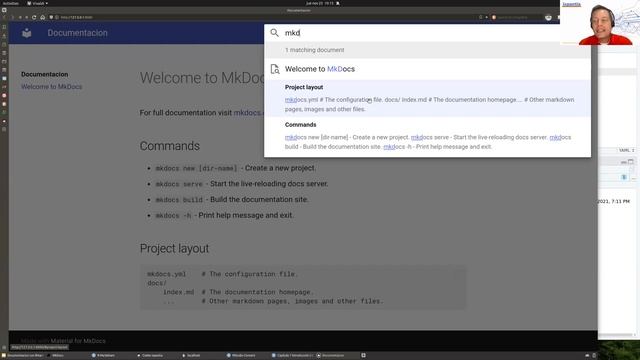
Task: Focus the search field containing "mkd"
Action: tap(420, 33)
